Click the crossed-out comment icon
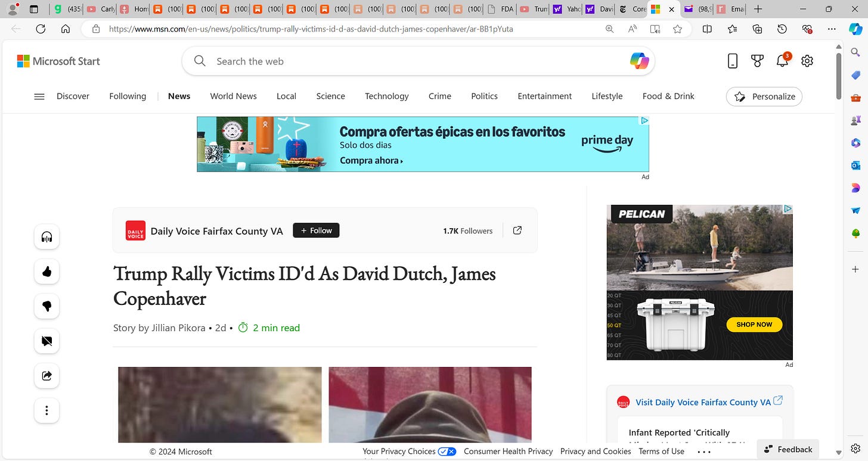 (46, 341)
